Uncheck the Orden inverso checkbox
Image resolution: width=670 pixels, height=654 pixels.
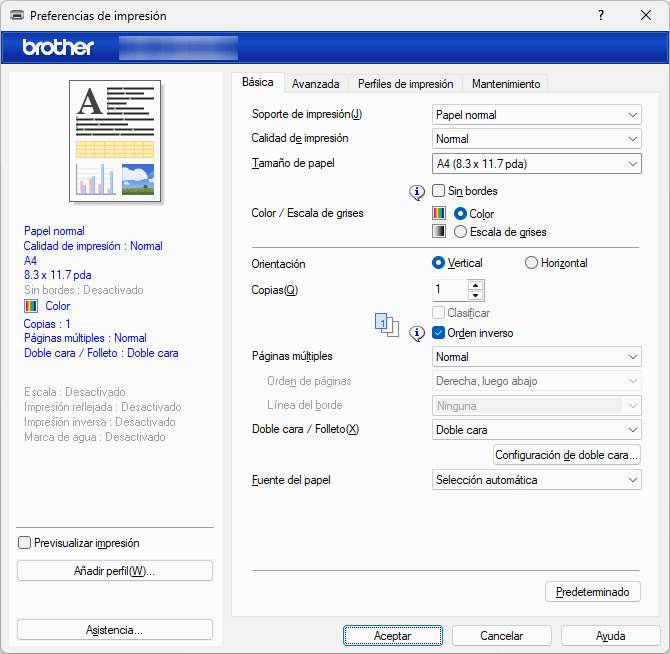coord(439,332)
